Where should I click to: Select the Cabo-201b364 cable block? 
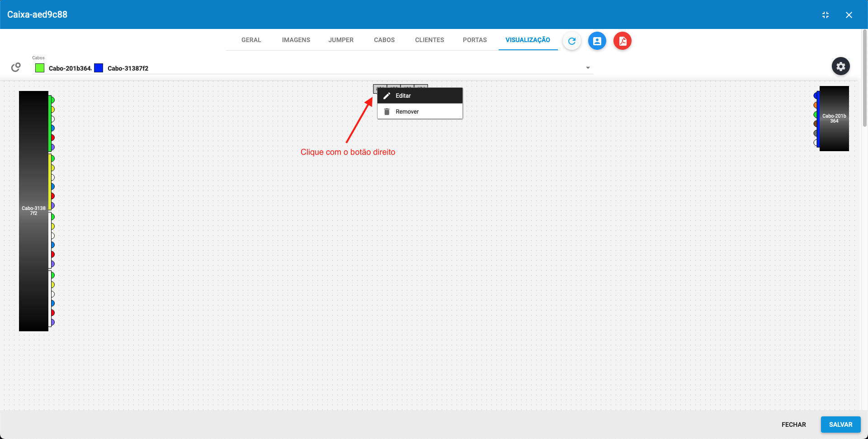tap(834, 119)
